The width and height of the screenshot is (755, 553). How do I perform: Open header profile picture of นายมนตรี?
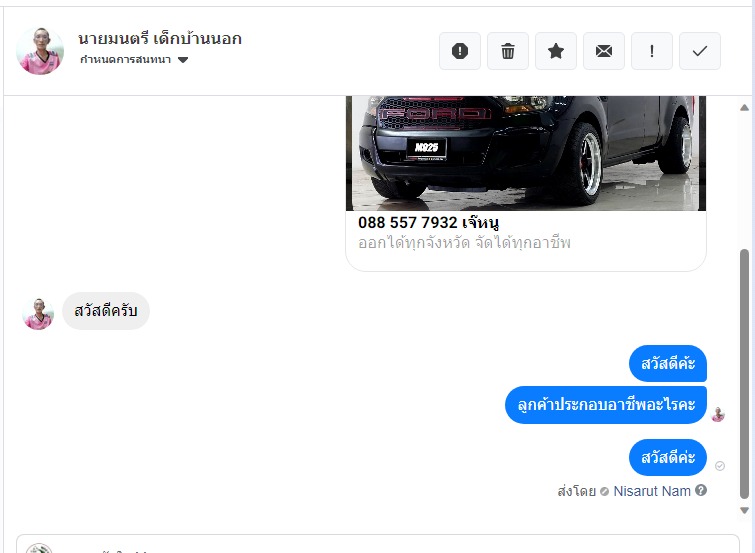click(x=40, y=51)
